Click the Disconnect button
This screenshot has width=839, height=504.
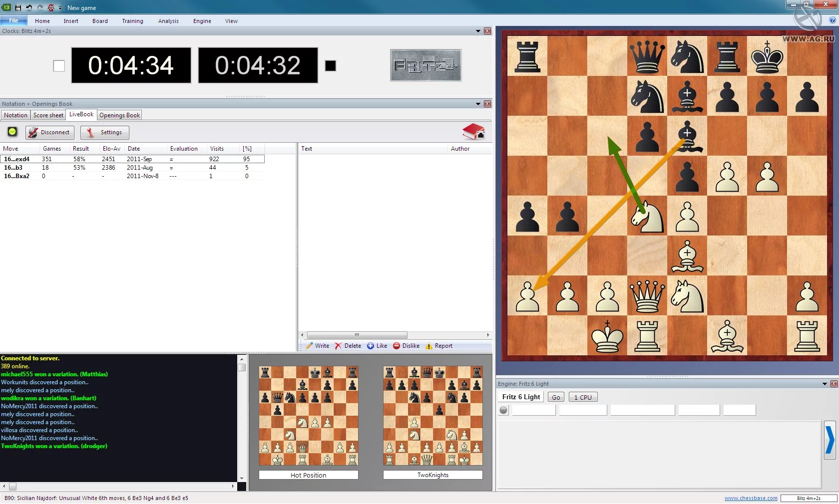[50, 132]
